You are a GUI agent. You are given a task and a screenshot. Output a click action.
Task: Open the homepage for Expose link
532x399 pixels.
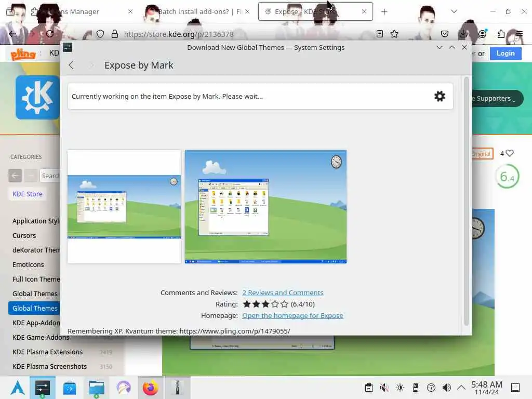[x=292, y=315]
